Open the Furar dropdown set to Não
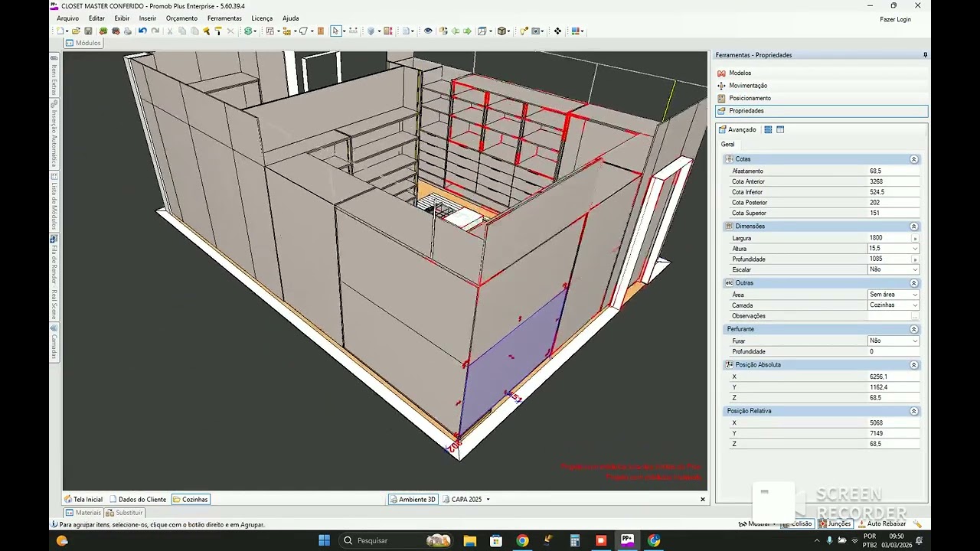The image size is (980, 551). tap(915, 341)
